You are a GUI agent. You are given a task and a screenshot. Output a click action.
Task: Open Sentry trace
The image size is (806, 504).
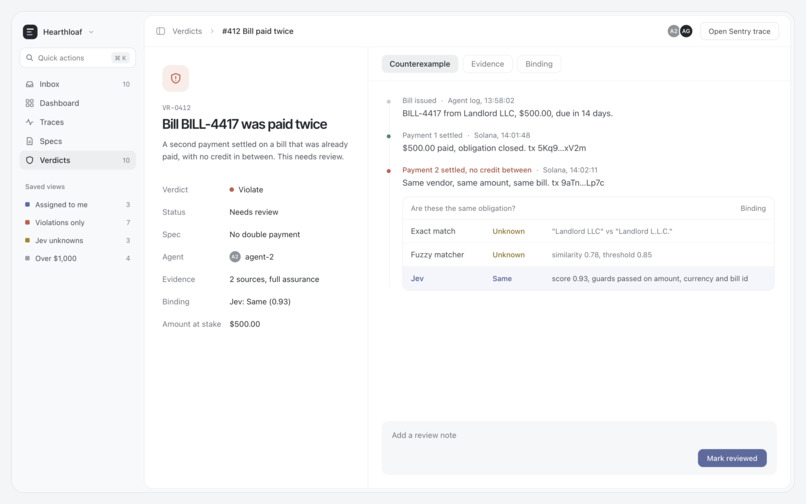(x=739, y=31)
